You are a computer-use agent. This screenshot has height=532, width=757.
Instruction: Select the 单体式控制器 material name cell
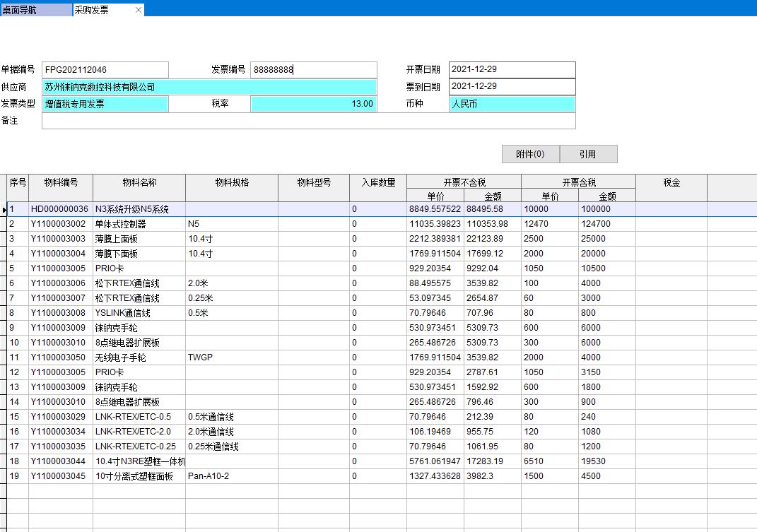139,224
